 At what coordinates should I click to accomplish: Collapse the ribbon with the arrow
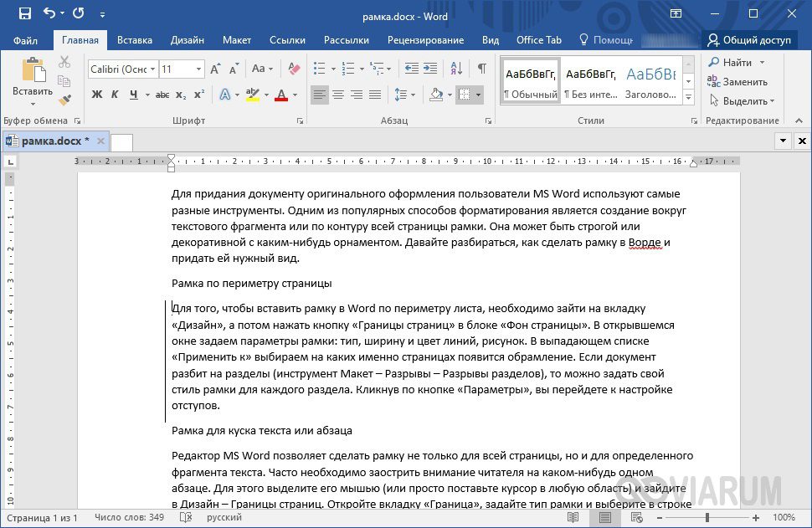799,120
